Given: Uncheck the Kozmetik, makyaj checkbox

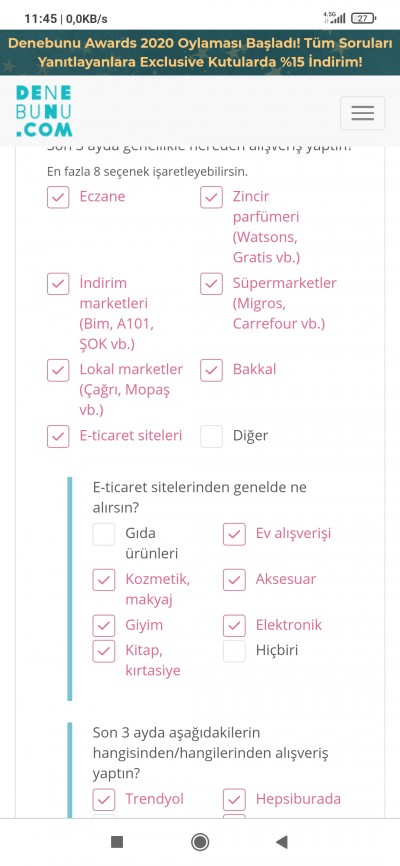Looking at the screenshot, I should 104,580.
